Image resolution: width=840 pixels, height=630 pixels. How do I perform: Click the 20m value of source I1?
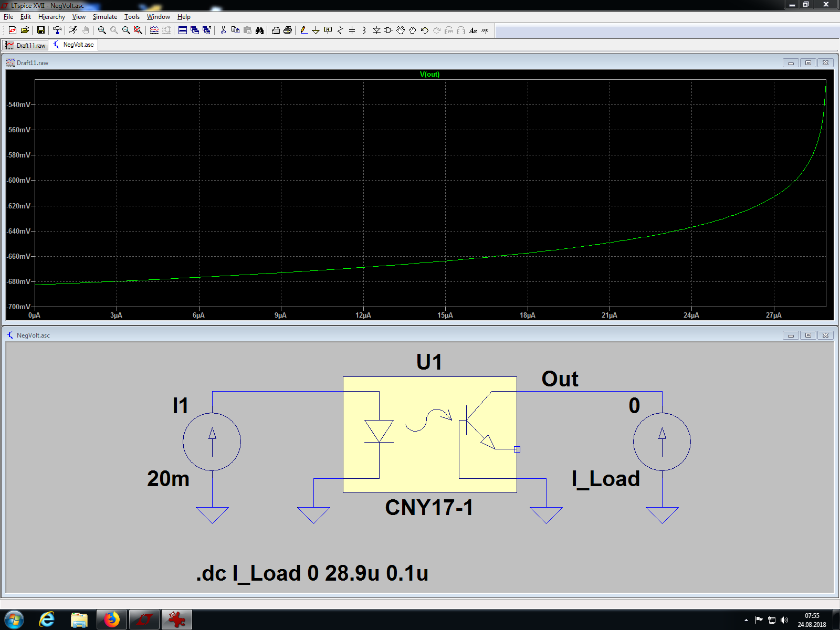(168, 479)
